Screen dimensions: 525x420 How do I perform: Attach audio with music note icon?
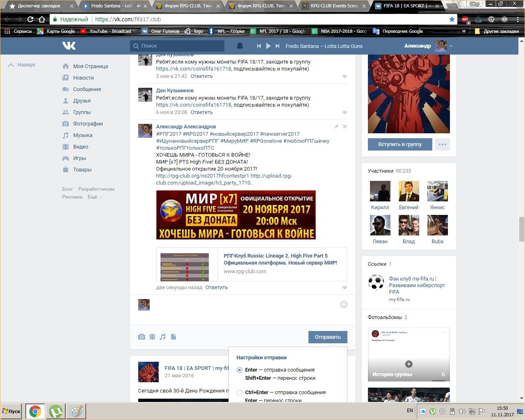(x=163, y=337)
